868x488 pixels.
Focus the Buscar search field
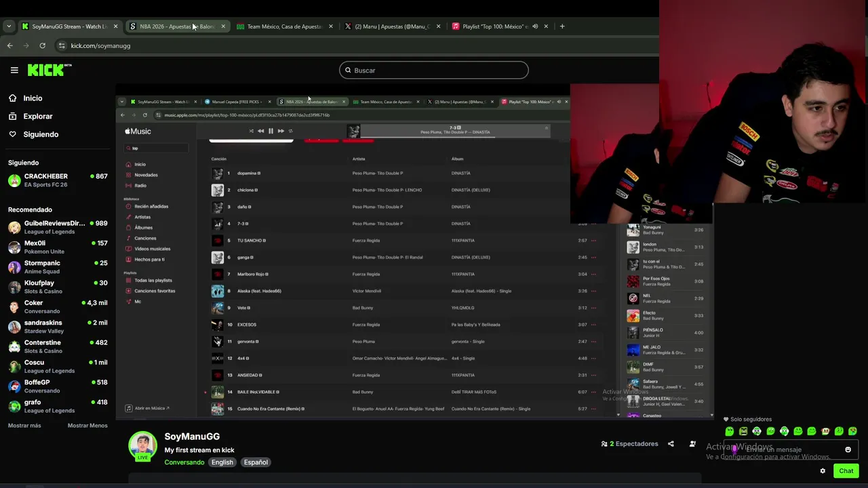434,70
